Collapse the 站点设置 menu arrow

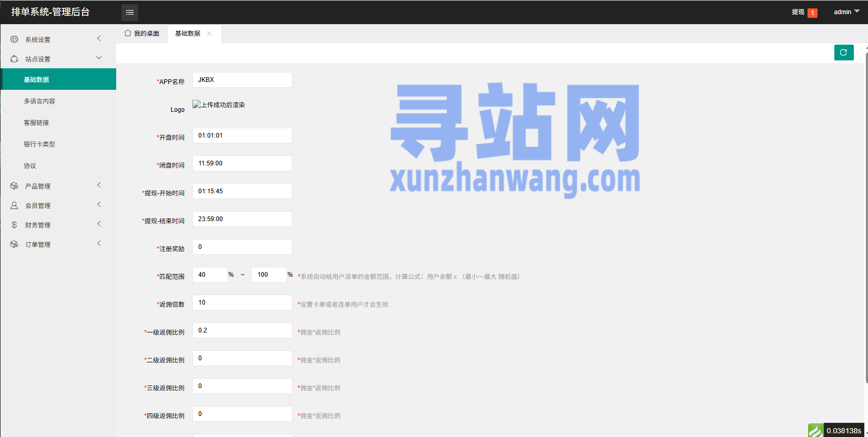point(99,58)
